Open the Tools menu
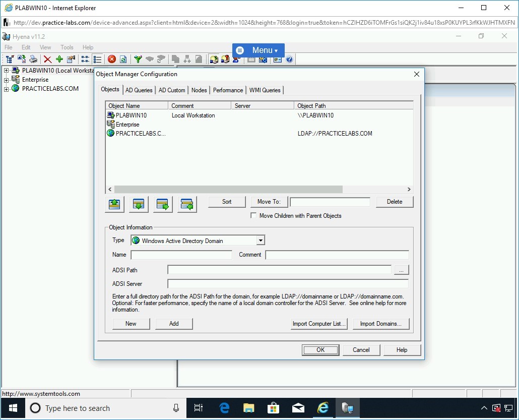The width and height of the screenshot is (519, 420). click(67, 47)
